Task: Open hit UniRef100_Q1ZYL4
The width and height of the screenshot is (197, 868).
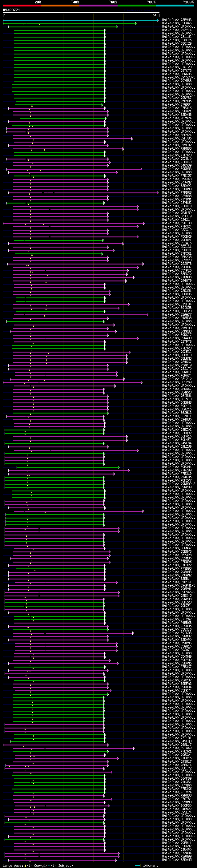Action: pyautogui.click(x=177, y=30)
